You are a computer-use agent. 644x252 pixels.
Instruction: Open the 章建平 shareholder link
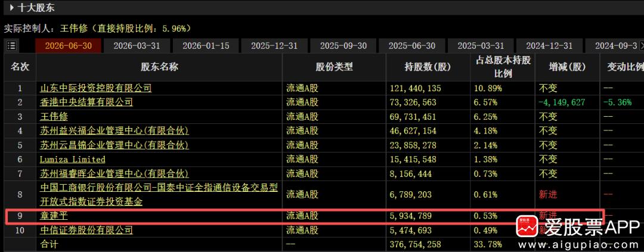point(54,216)
